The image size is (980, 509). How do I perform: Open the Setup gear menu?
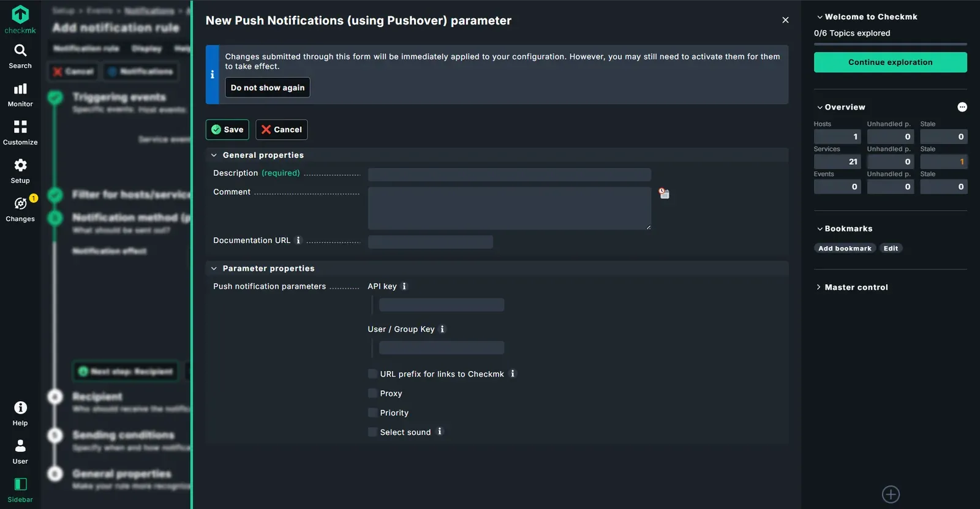[x=20, y=172]
